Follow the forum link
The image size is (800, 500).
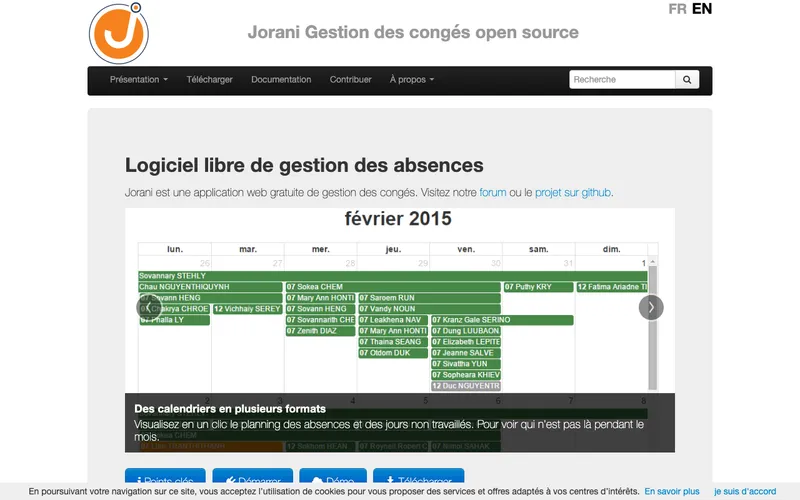click(493, 192)
